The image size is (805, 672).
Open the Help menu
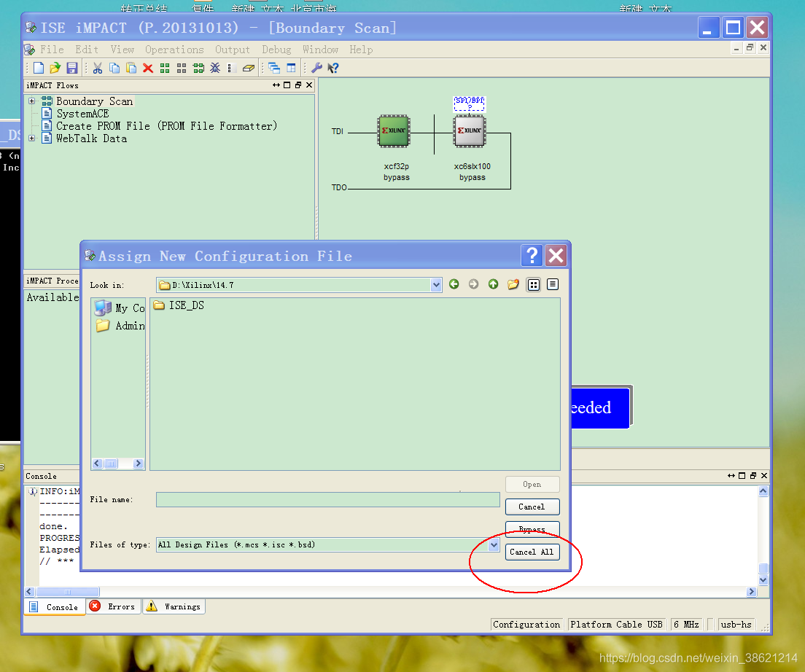(361, 50)
